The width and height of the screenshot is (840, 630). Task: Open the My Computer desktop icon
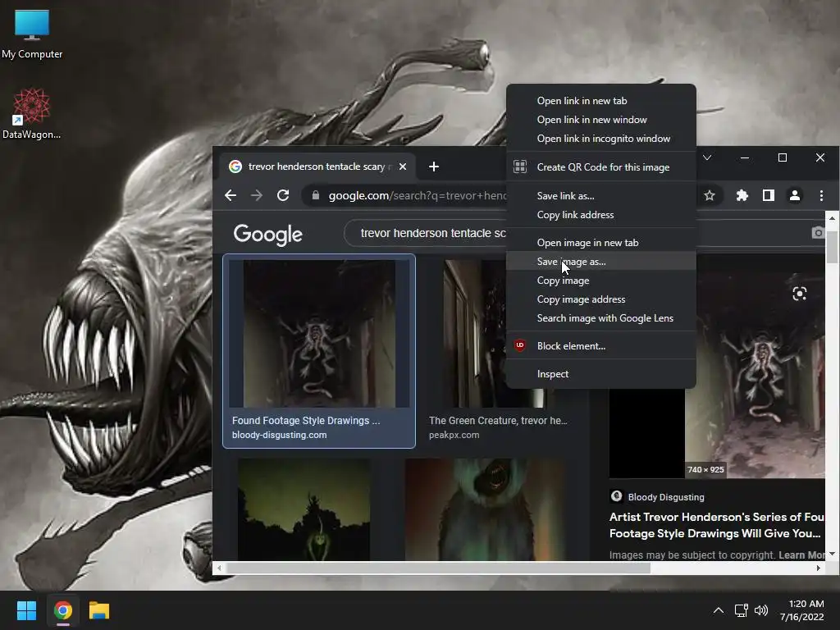(x=32, y=34)
